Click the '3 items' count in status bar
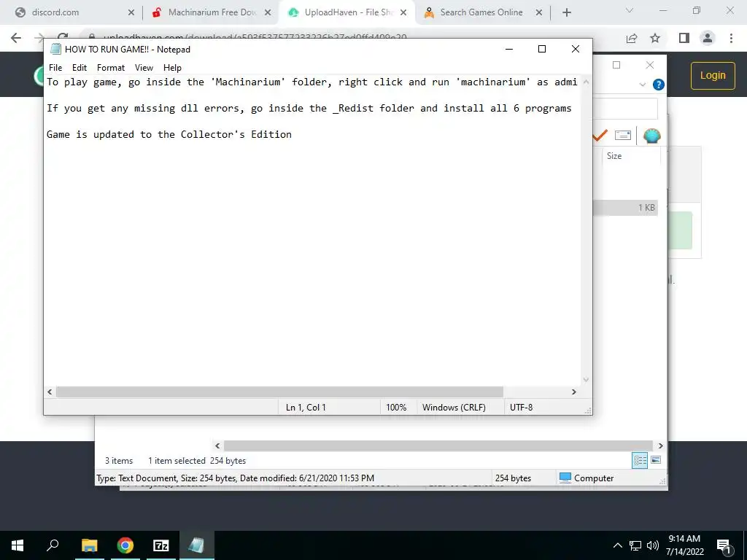 click(x=119, y=461)
